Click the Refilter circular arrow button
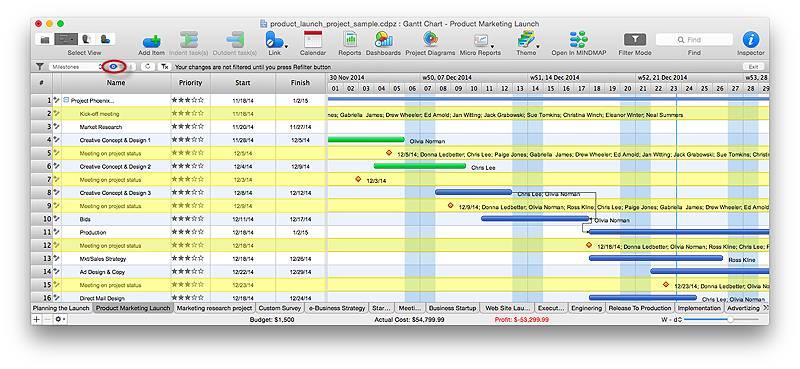Image resolution: width=800 pixels, height=369 pixels. tap(147, 66)
